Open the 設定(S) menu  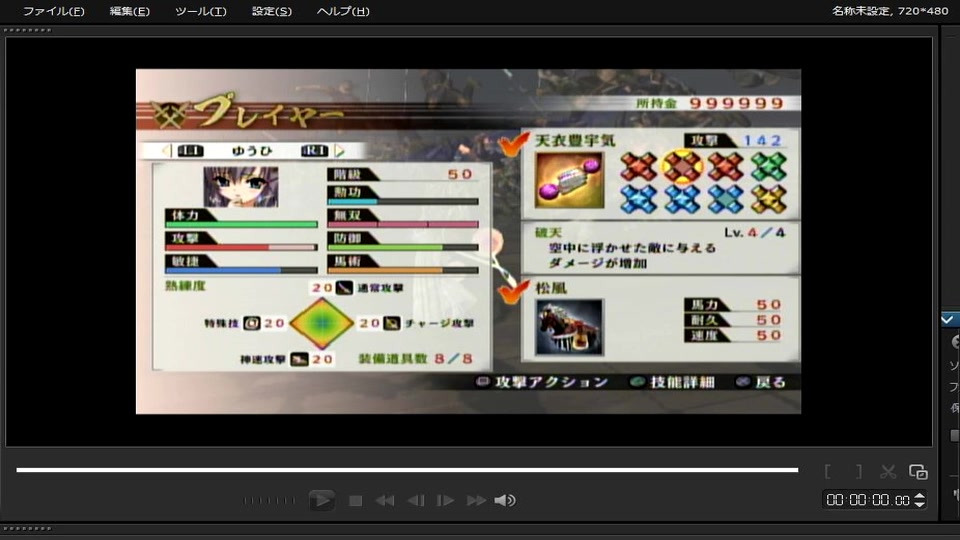point(272,11)
